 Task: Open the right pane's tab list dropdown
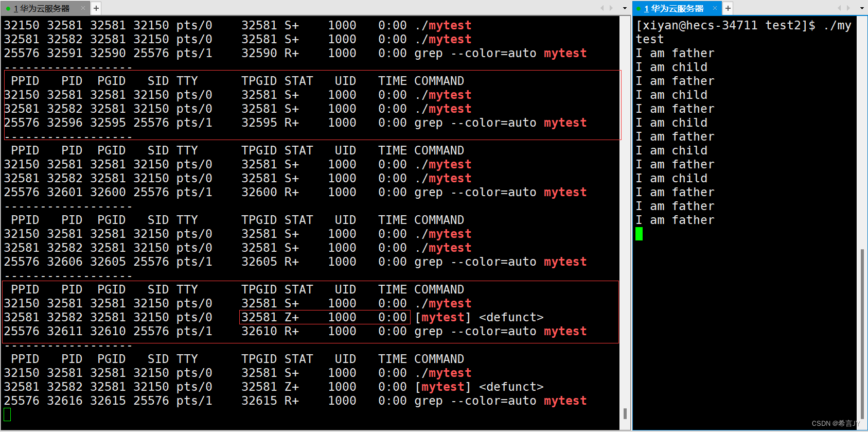tap(862, 8)
